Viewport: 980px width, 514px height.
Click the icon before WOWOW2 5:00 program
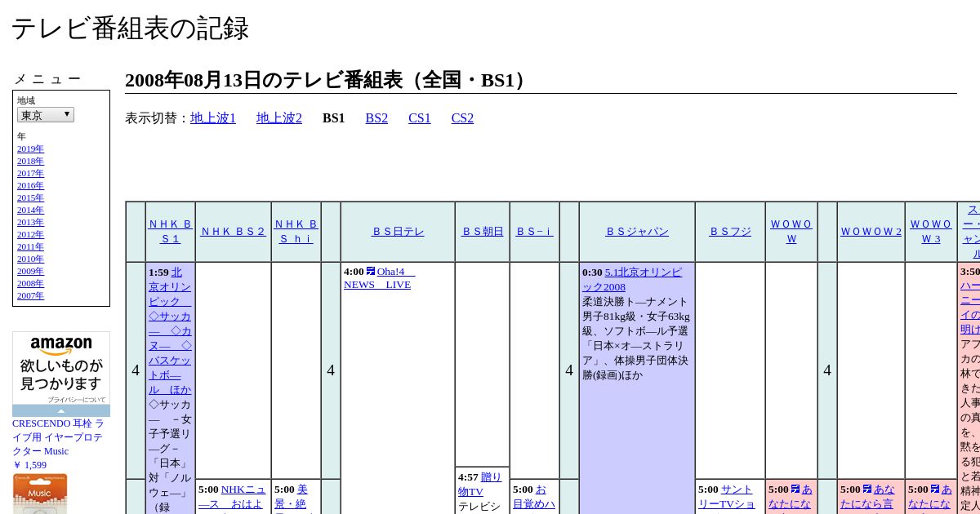[867, 490]
